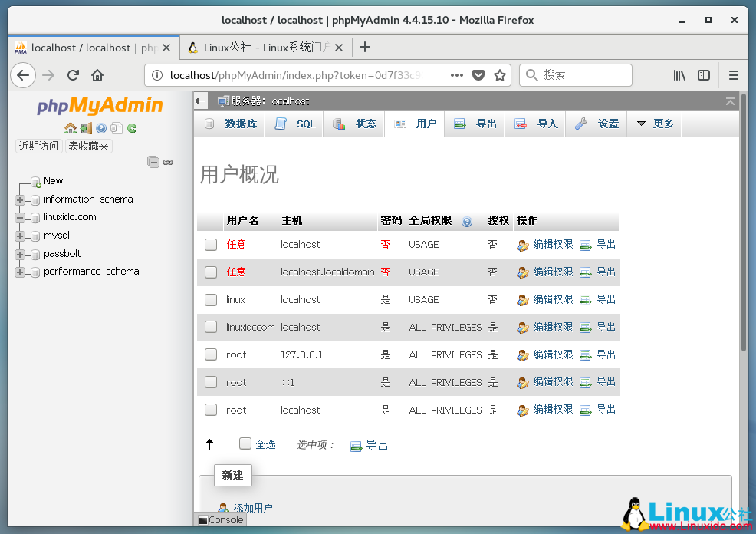Expand the information_schema database node
The width and height of the screenshot is (756, 534).
point(20,199)
